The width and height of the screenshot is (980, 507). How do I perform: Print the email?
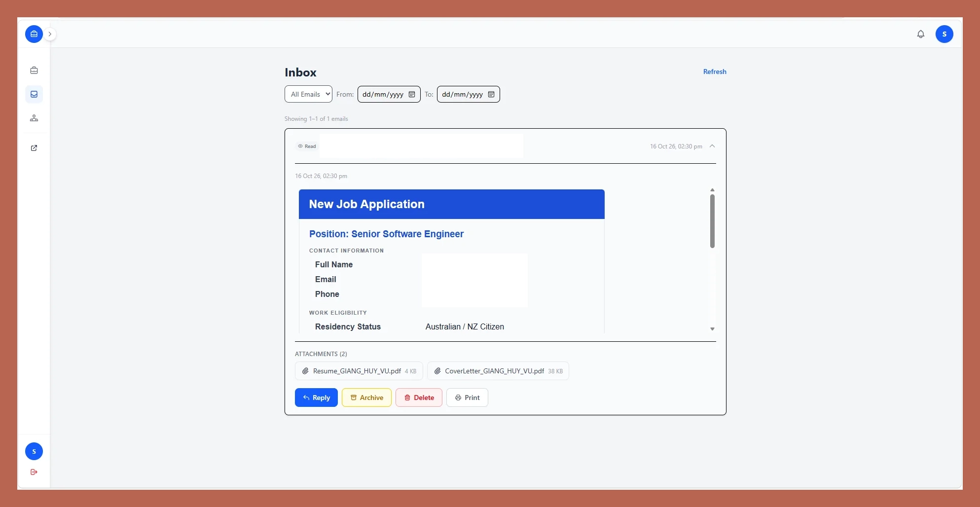pyautogui.click(x=467, y=398)
